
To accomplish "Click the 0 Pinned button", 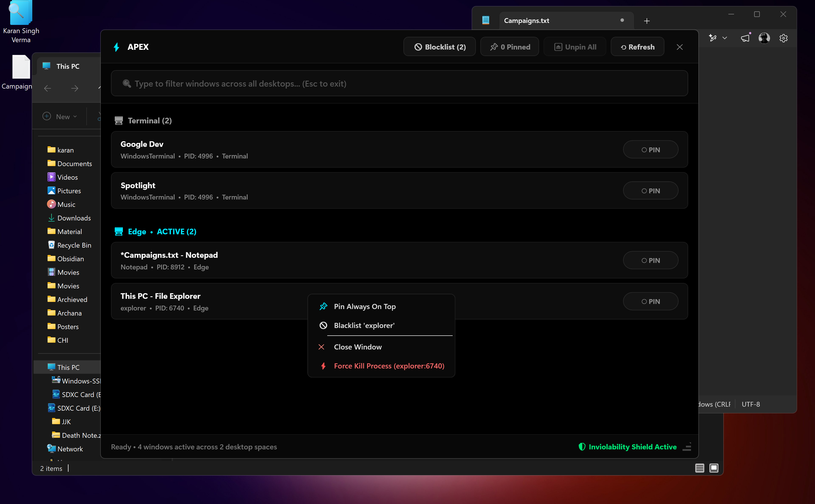I will [510, 47].
